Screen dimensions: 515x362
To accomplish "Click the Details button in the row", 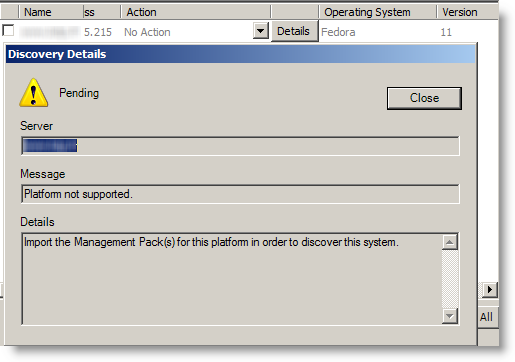I will [x=294, y=31].
